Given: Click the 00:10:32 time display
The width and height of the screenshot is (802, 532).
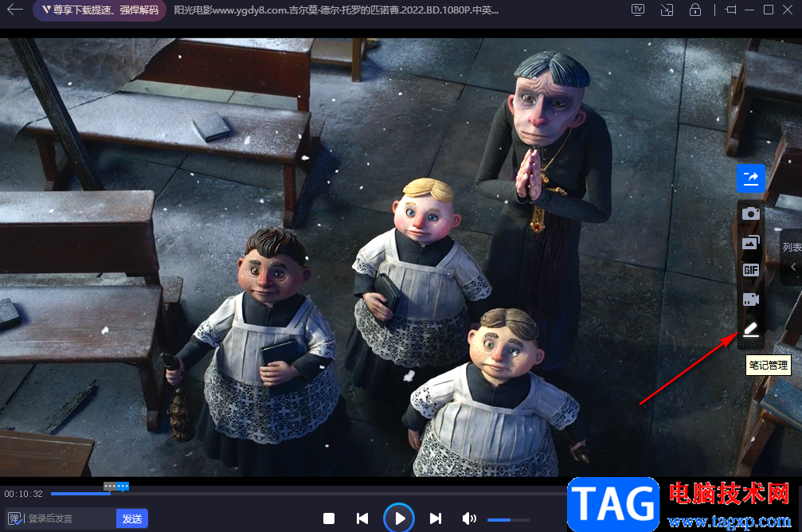Looking at the screenshot, I should click(x=24, y=494).
